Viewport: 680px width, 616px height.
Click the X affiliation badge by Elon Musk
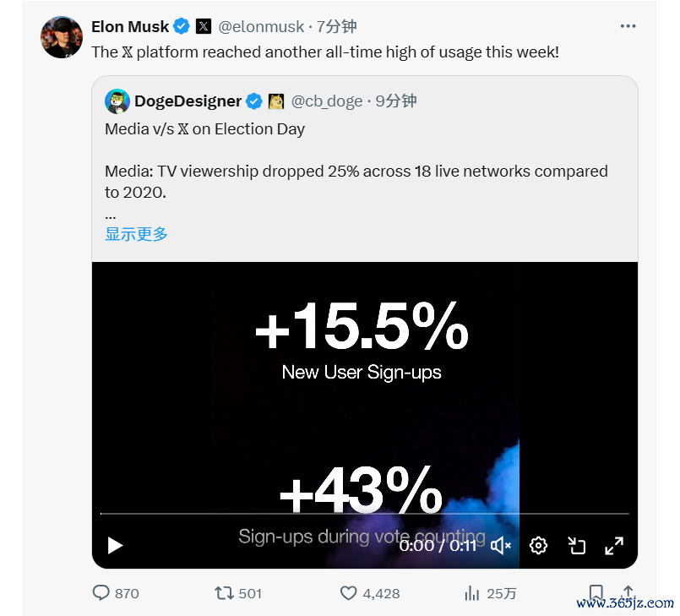204,26
